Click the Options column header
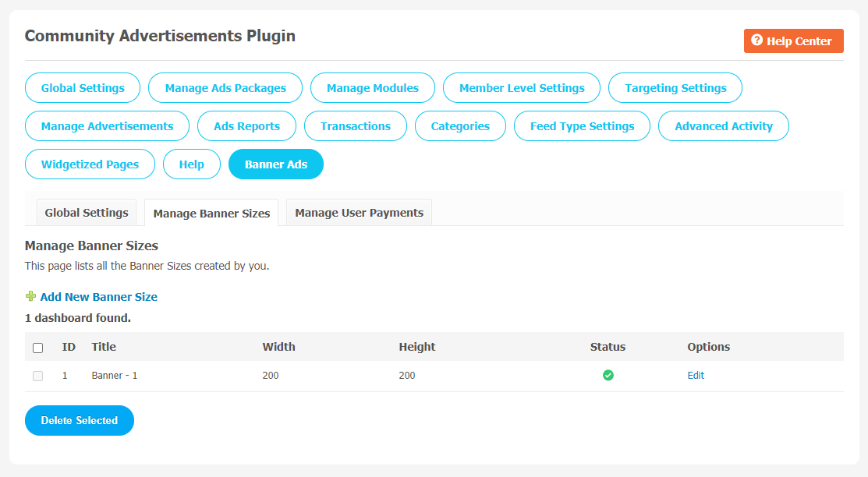868x477 pixels. [x=709, y=347]
